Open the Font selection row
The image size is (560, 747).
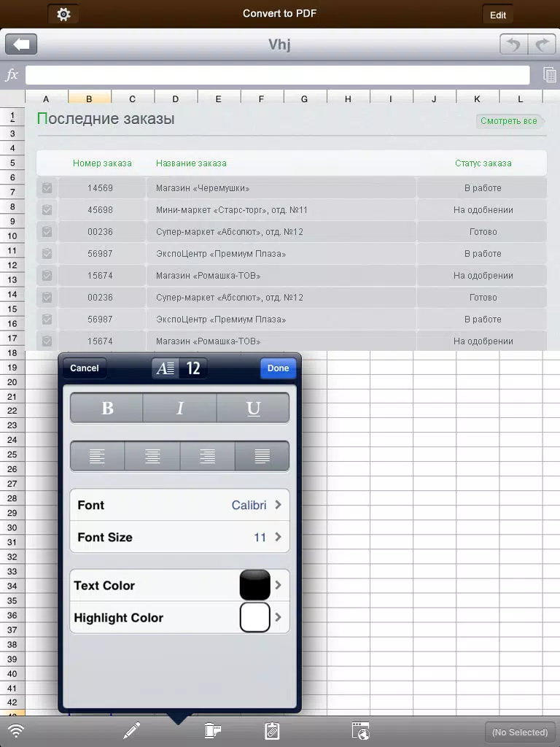(x=179, y=505)
